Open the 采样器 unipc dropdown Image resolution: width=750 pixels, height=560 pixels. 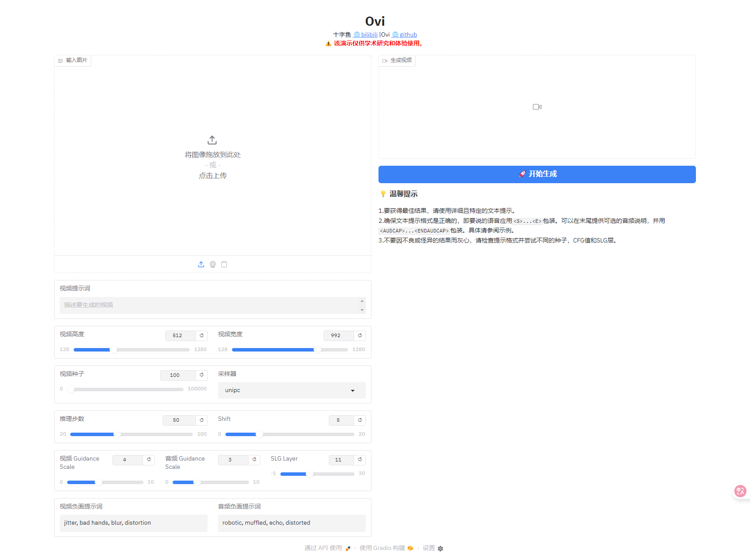tap(291, 390)
